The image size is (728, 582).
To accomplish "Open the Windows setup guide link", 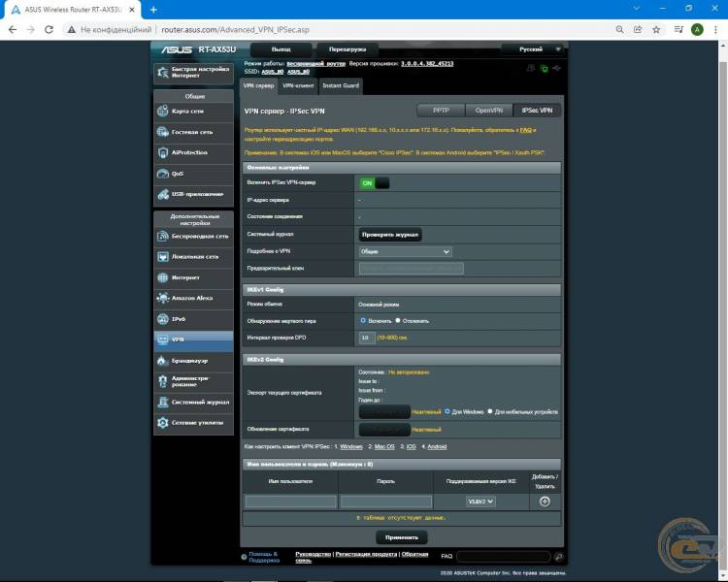I will click(351, 447).
